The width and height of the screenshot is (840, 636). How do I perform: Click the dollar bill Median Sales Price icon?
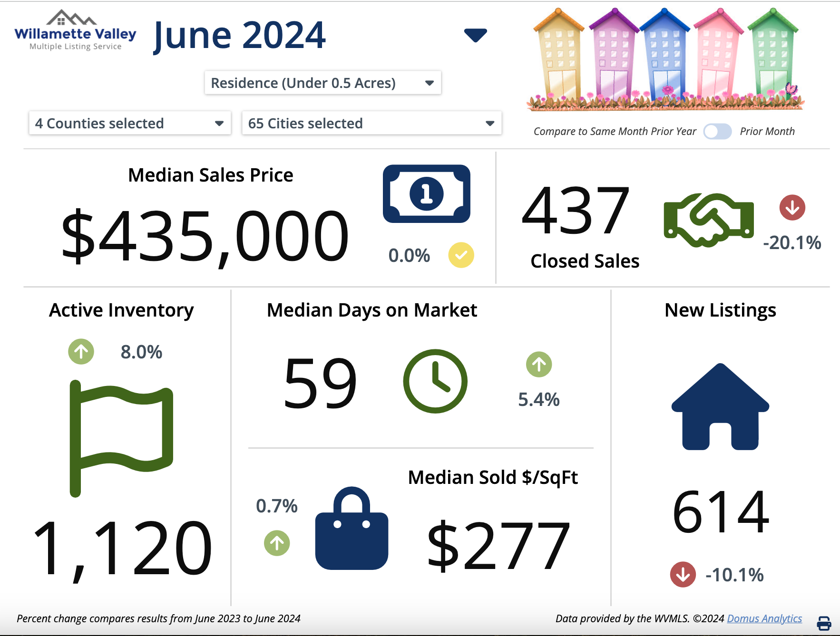[x=426, y=194]
